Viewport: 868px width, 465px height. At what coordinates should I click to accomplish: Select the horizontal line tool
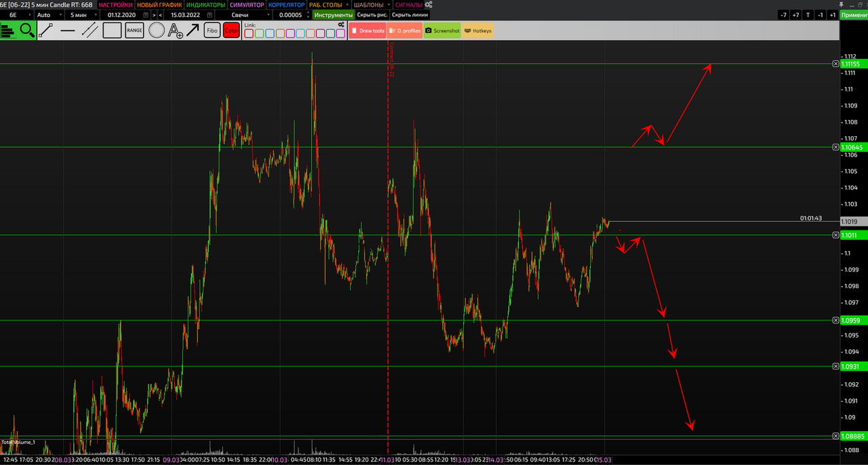[68, 30]
